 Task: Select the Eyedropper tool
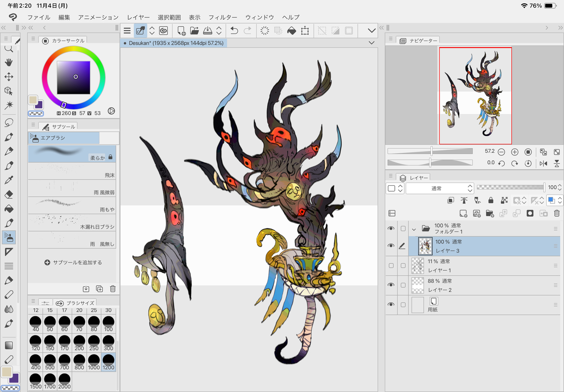pos(8,180)
